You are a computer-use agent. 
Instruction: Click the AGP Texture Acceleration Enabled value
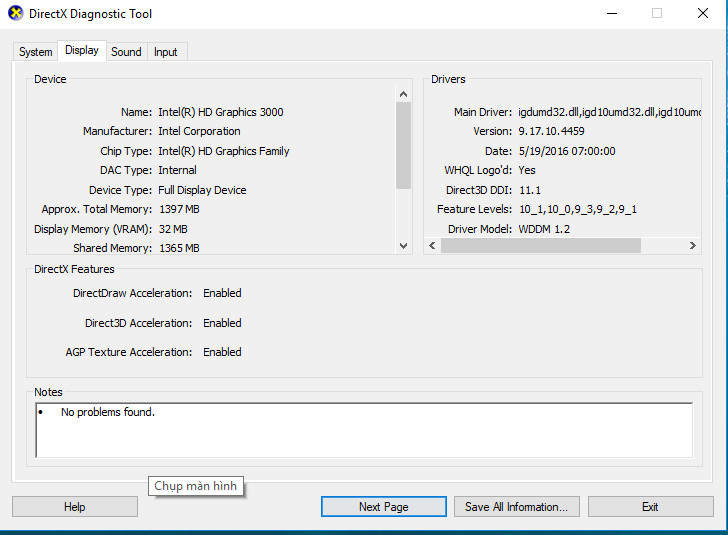point(222,352)
